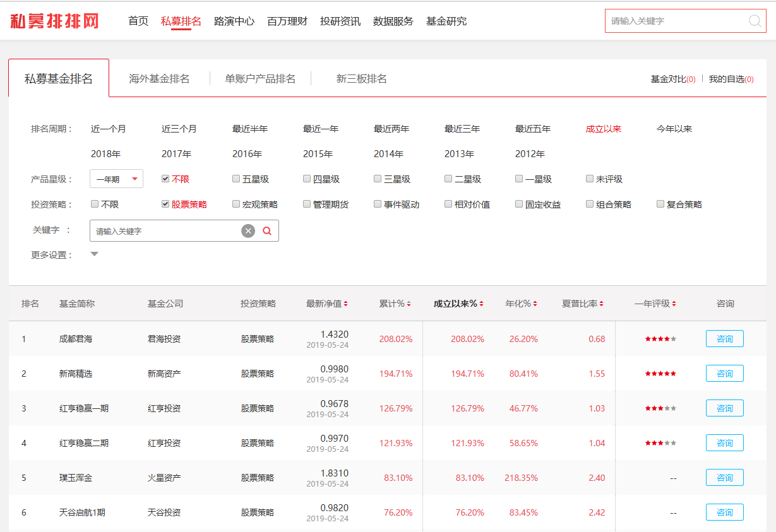
Task: Open 投研资讯 menu item
Action: coord(340,21)
